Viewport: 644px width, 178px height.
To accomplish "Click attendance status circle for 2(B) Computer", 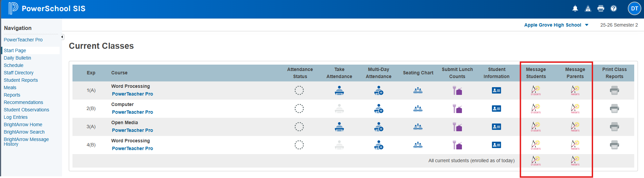I will 299,109.
